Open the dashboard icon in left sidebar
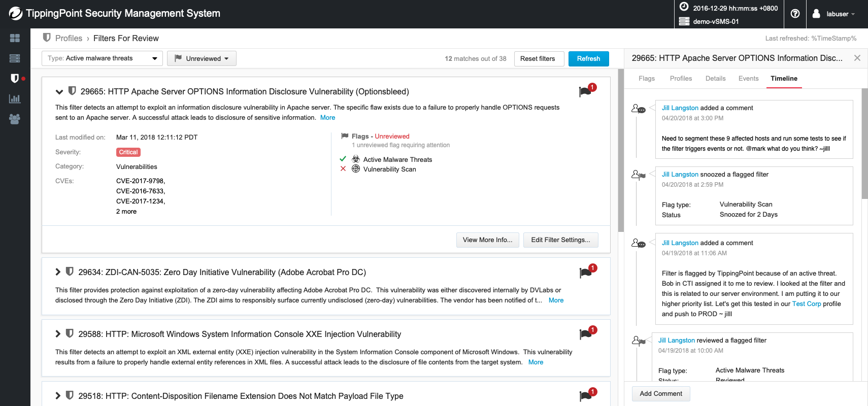868x406 pixels. [15, 38]
